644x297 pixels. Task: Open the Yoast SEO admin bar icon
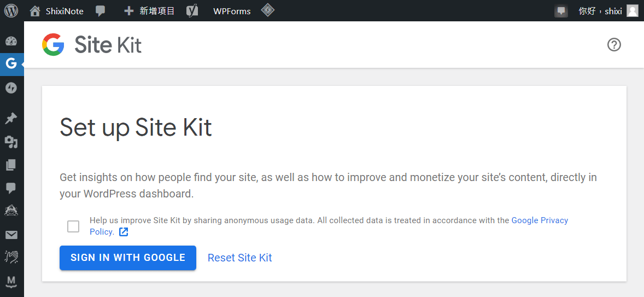[192, 11]
